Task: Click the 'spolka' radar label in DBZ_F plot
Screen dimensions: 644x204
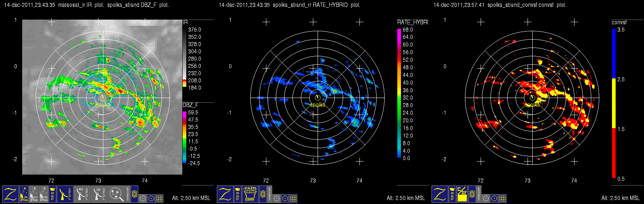Action: [x=103, y=105]
